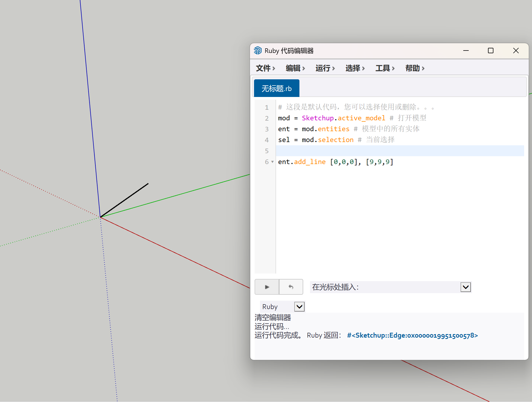The width and height of the screenshot is (532, 402).
Task: Undo last run with the arrow button
Action: click(291, 287)
